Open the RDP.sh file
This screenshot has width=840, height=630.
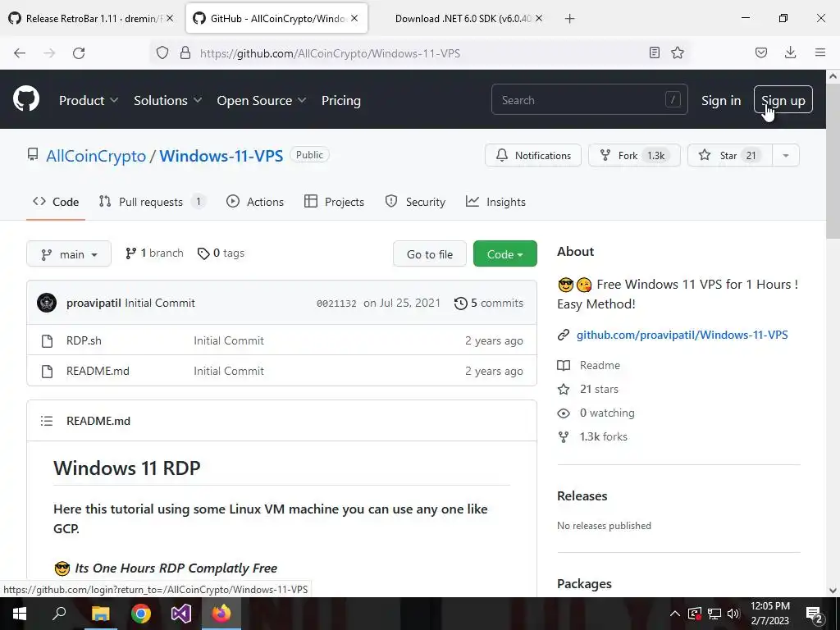(x=84, y=340)
